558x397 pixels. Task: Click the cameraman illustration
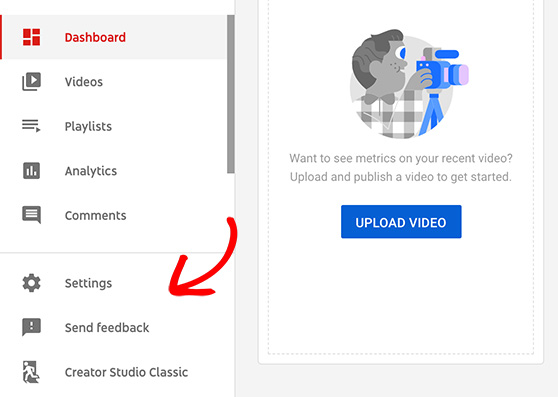409,84
